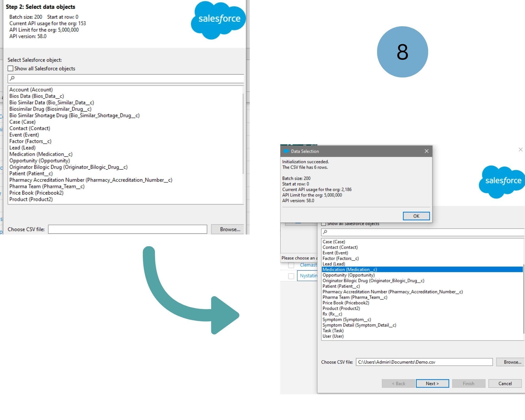
Task: Select Opportunity (Opportunity) in the right list
Action: click(349, 275)
